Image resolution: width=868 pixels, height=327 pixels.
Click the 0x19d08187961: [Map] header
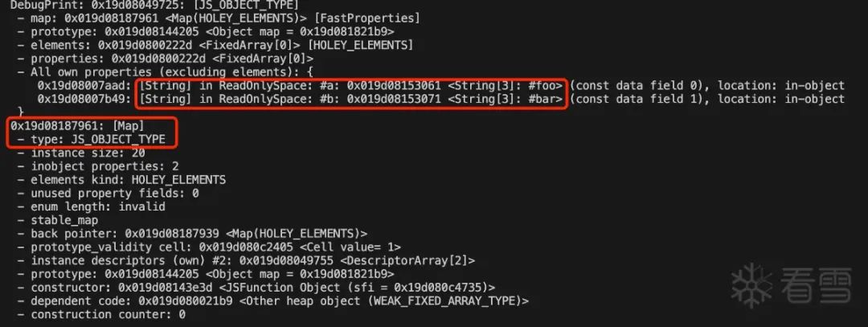coord(76,125)
